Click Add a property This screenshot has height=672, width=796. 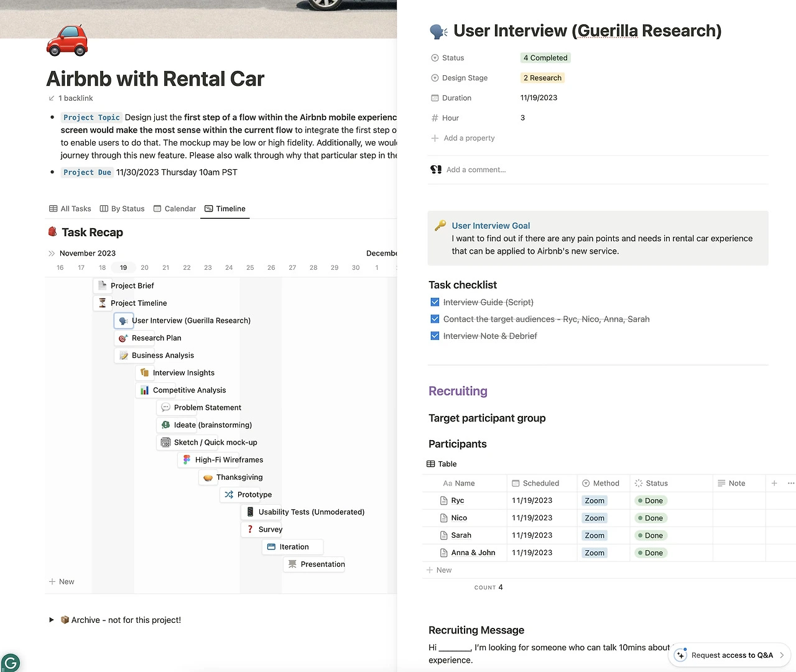coord(463,138)
